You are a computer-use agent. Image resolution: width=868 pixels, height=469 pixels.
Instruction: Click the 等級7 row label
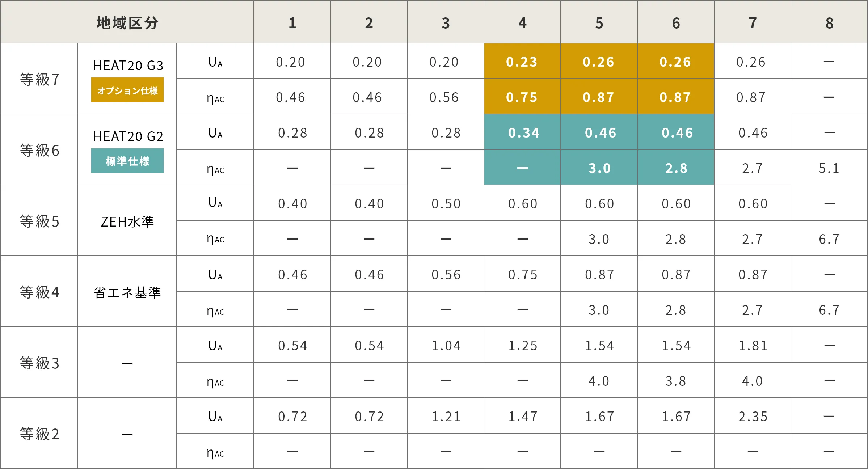[39, 79]
